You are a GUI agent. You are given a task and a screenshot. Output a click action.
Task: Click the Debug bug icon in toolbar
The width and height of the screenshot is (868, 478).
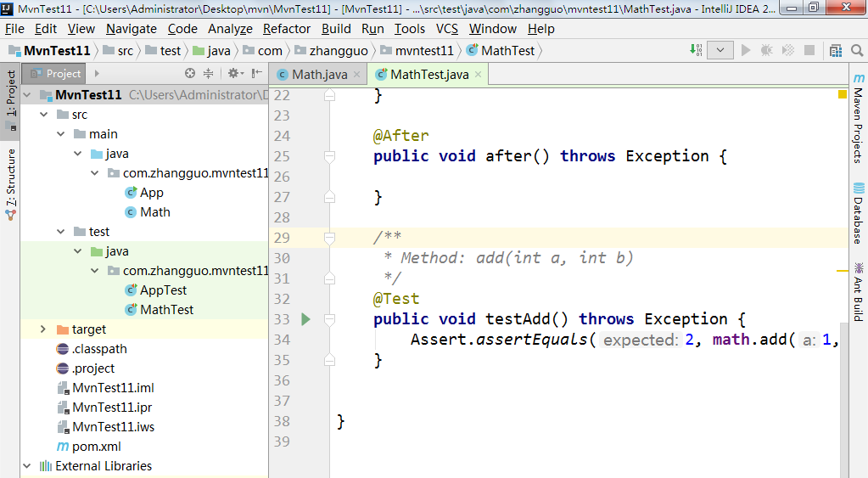point(767,50)
